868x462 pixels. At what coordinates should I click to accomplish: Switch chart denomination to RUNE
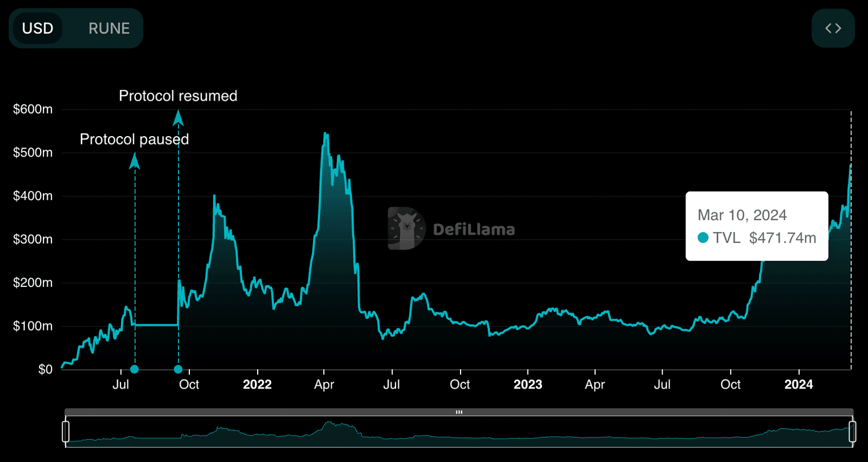(x=109, y=28)
